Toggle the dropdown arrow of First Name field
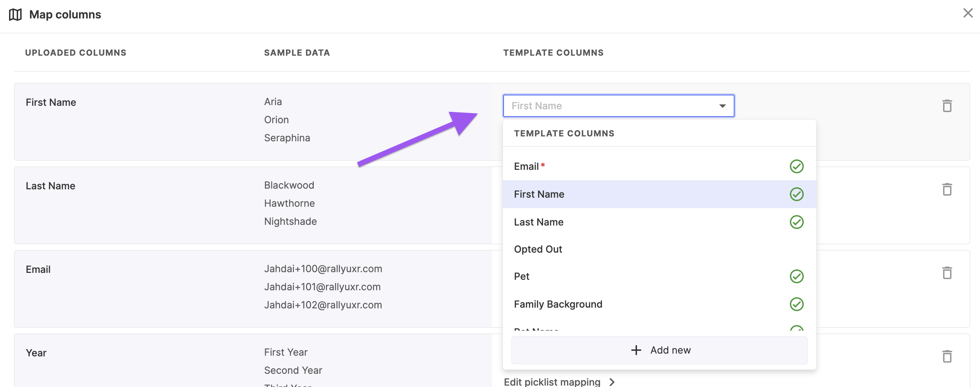 coord(722,106)
